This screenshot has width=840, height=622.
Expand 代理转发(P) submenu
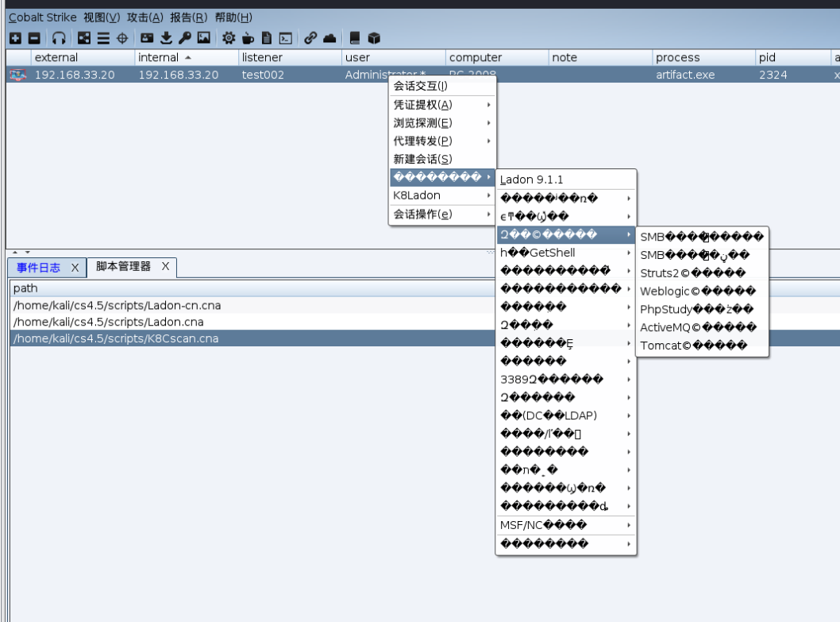tap(442, 141)
